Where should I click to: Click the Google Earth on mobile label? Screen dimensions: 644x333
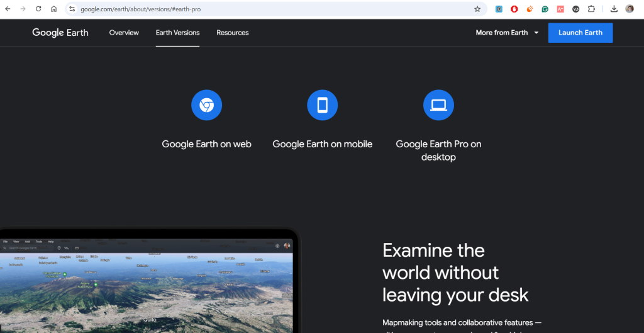[x=323, y=144]
